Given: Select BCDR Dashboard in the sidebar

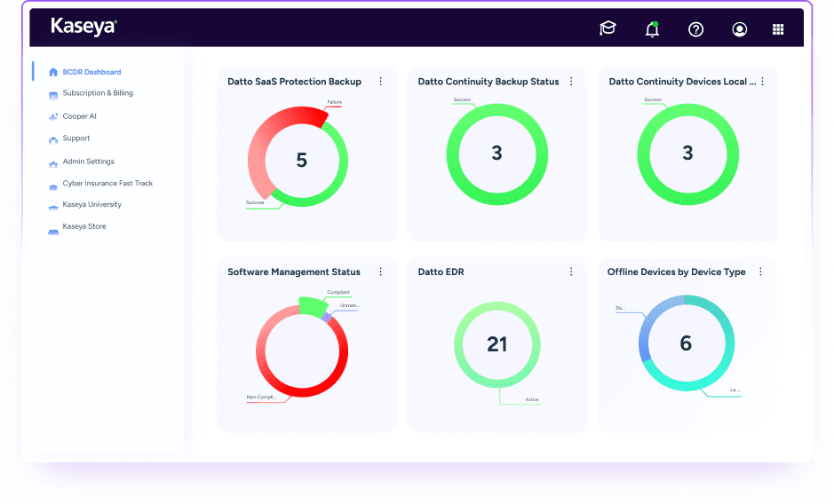Looking at the screenshot, I should (x=91, y=72).
